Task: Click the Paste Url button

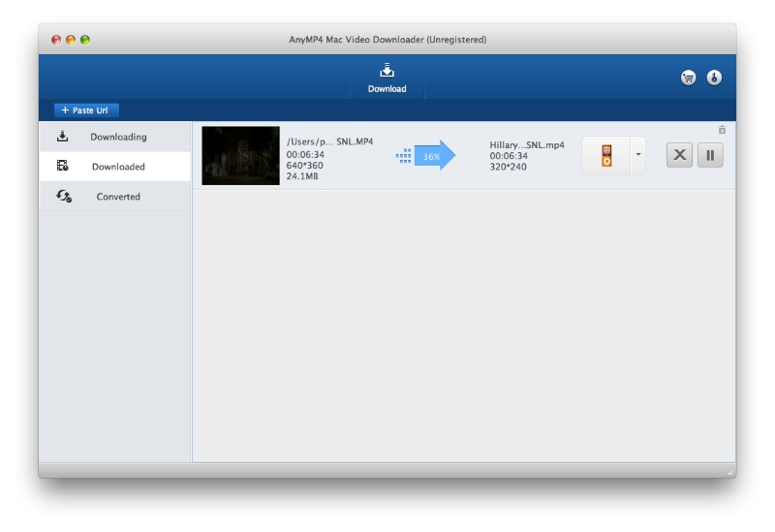Action: tap(86, 110)
